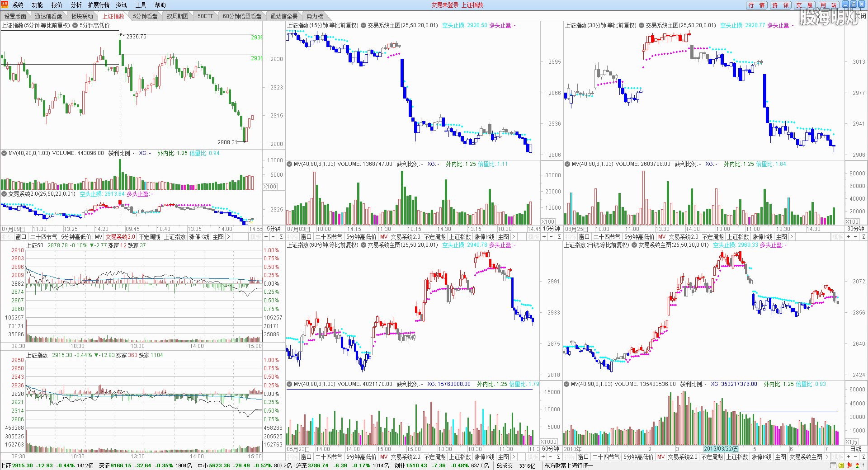Expand the 交易系统主图 dropdown in 60-minute chart

point(363,245)
